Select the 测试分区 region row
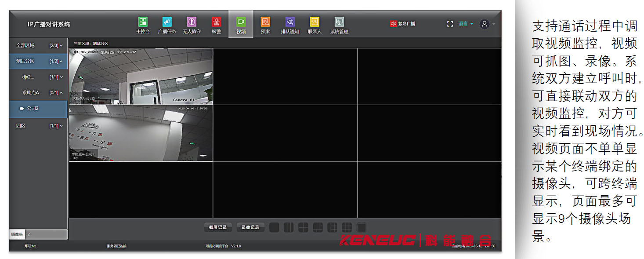Image resolution: width=644 pixels, height=259 pixels. tap(38, 61)
